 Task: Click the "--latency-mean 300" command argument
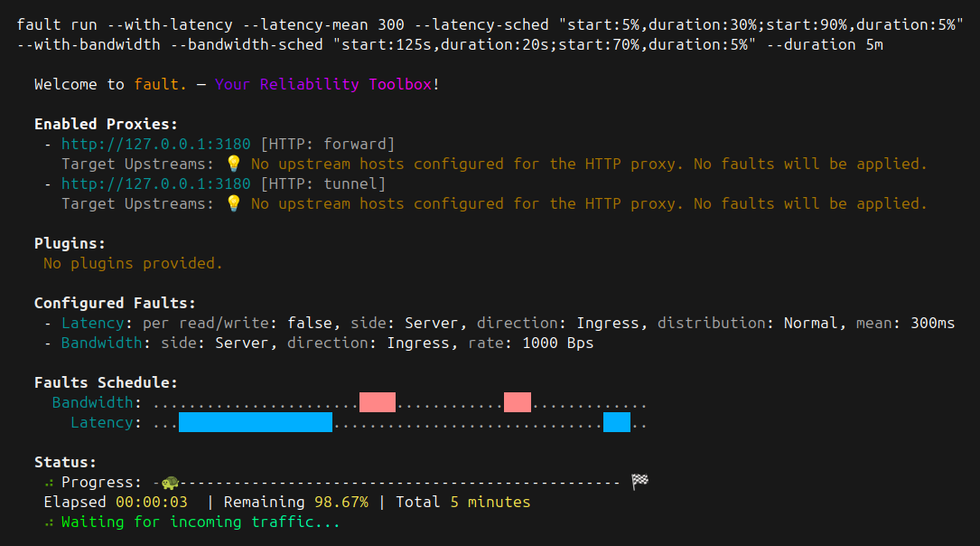(x=331, y=25)
